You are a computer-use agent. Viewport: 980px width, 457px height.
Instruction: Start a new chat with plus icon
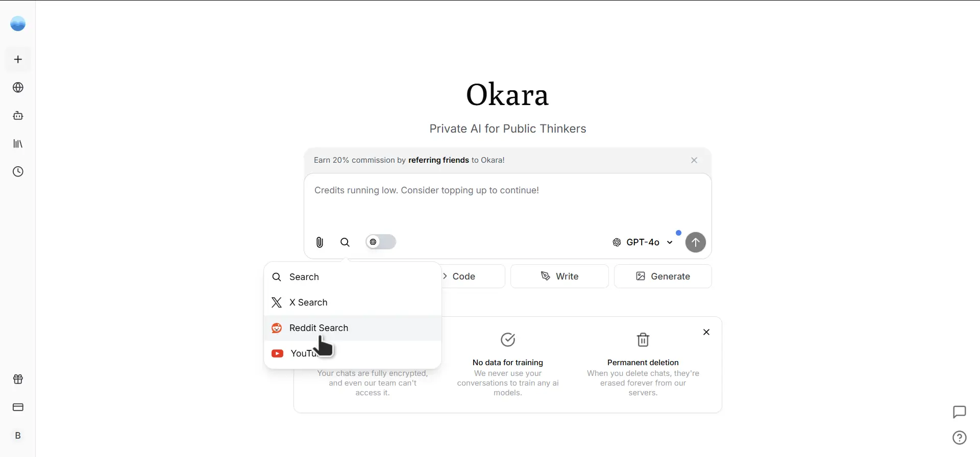click(x=18, y=59)
